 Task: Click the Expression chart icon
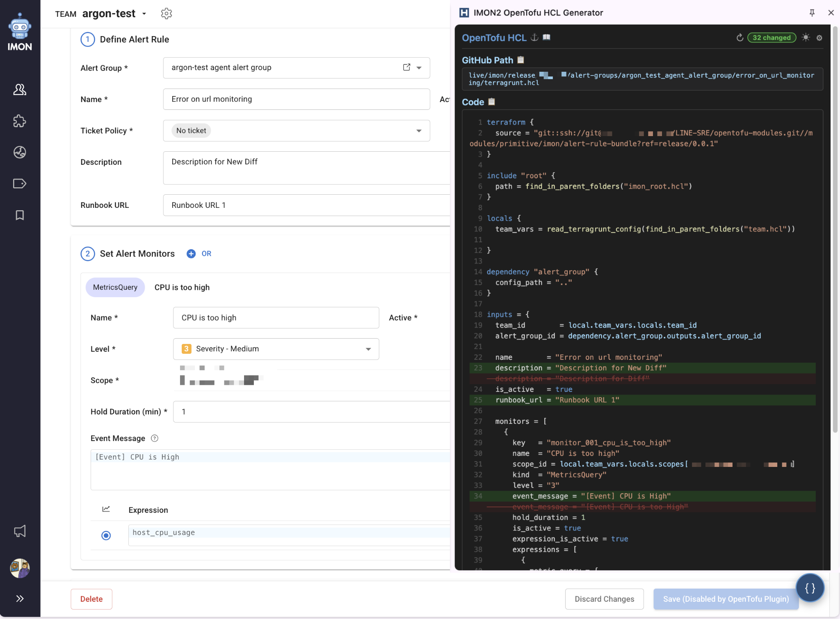point(106,509)
